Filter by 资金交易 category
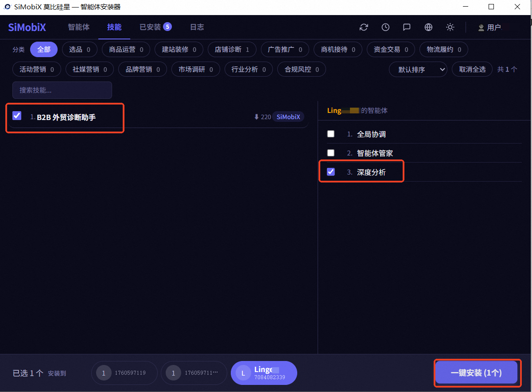Viewport: 532px width, 392px height. point(391,50)
